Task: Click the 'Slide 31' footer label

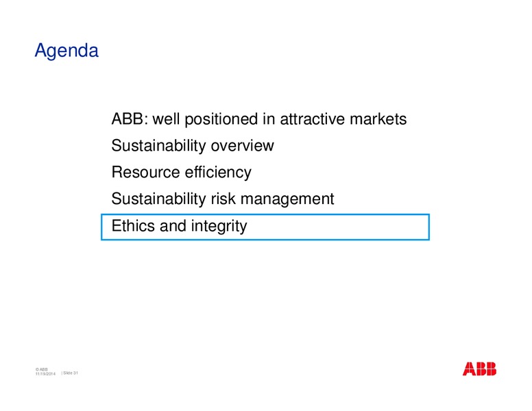Action: 70,373
